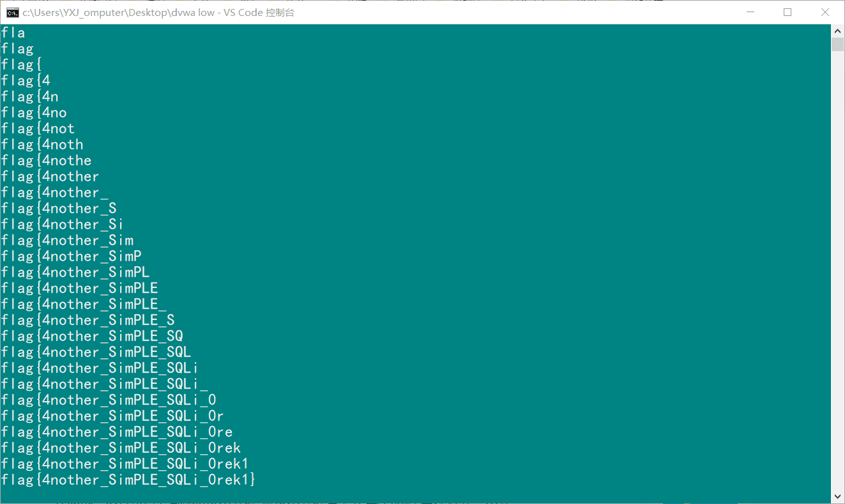Click the output line 'flag{4not'

(38, 128)
